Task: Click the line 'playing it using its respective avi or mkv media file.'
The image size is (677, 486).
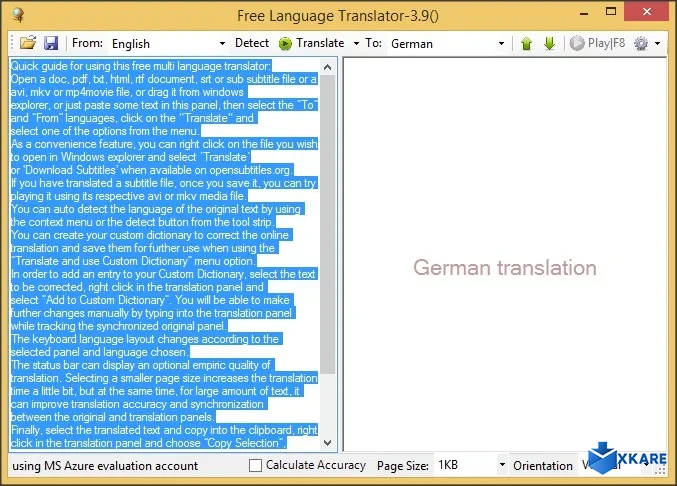Action: pos(129,196)
